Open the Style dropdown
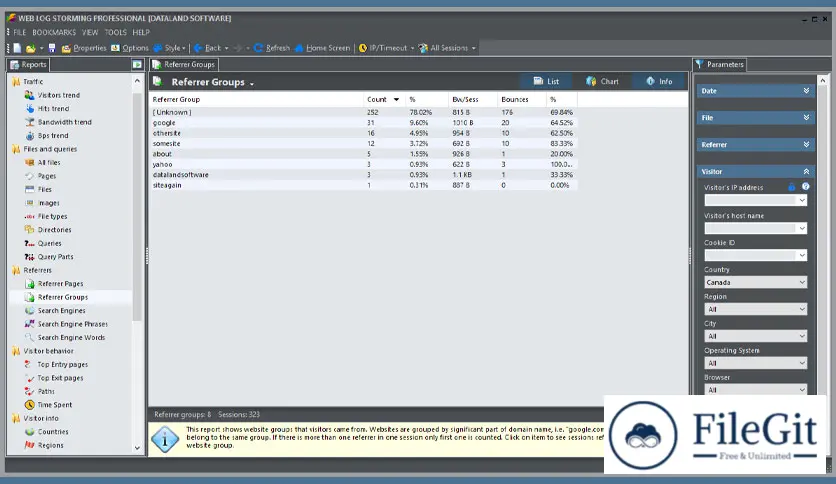This screenshot has width=836, height=484. click(x=170, y=48)
